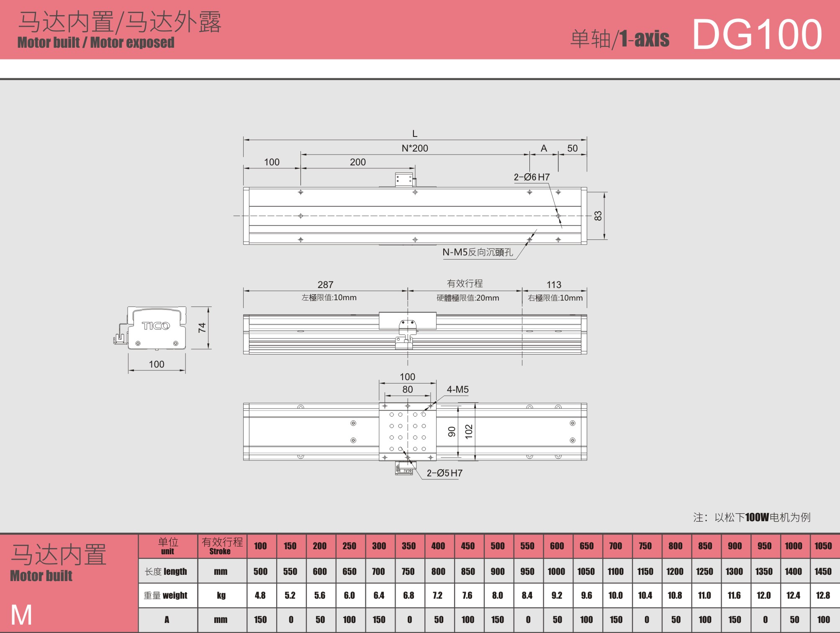Select the overall length 'L' dimension label
This screenshot has width=840, height=633.
[x=415, y=134]
